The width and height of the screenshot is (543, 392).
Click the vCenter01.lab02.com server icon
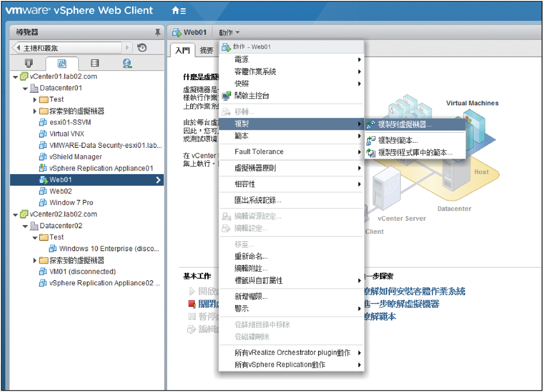click(24, 76)
